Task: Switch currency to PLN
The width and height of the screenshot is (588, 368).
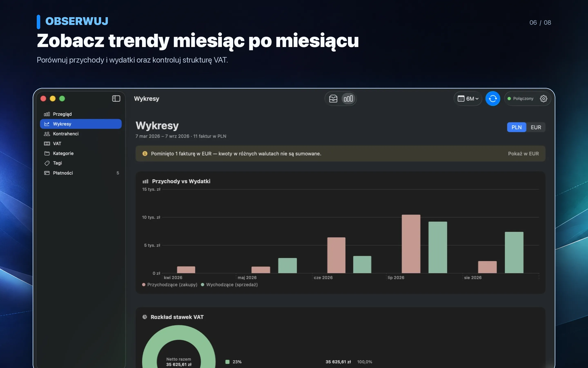Action: [x=516, y=127]
